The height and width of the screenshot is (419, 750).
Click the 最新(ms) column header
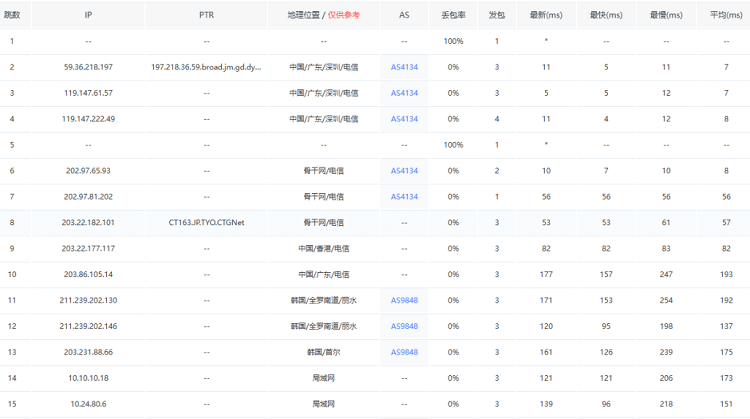coord(546,15)
